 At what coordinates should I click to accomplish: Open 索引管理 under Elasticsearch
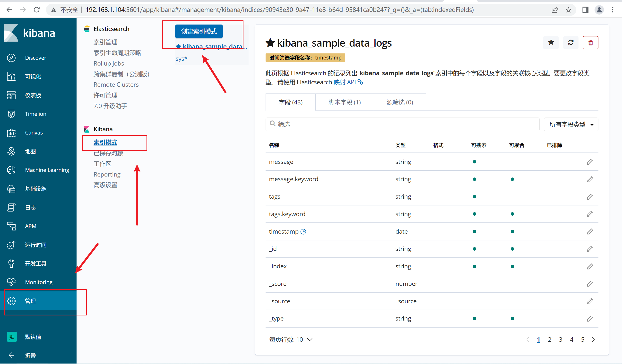coord(105,42)
